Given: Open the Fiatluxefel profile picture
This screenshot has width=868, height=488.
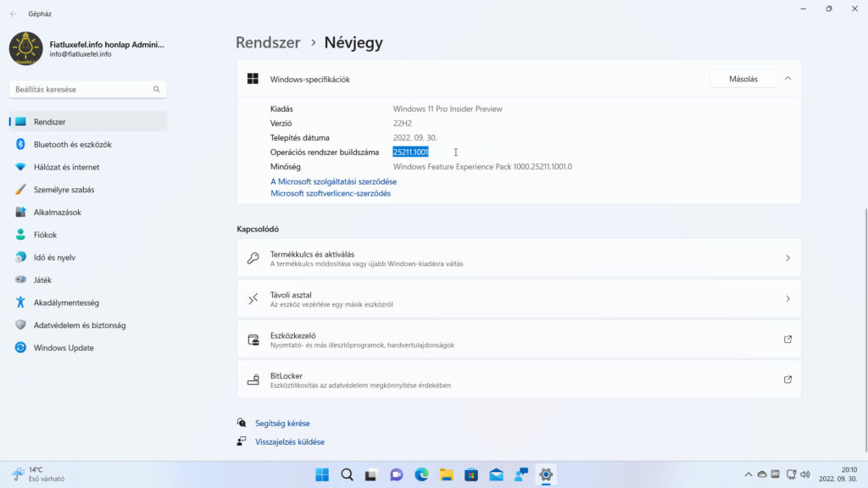Looking at the screenshot, I should pos(25,48).
